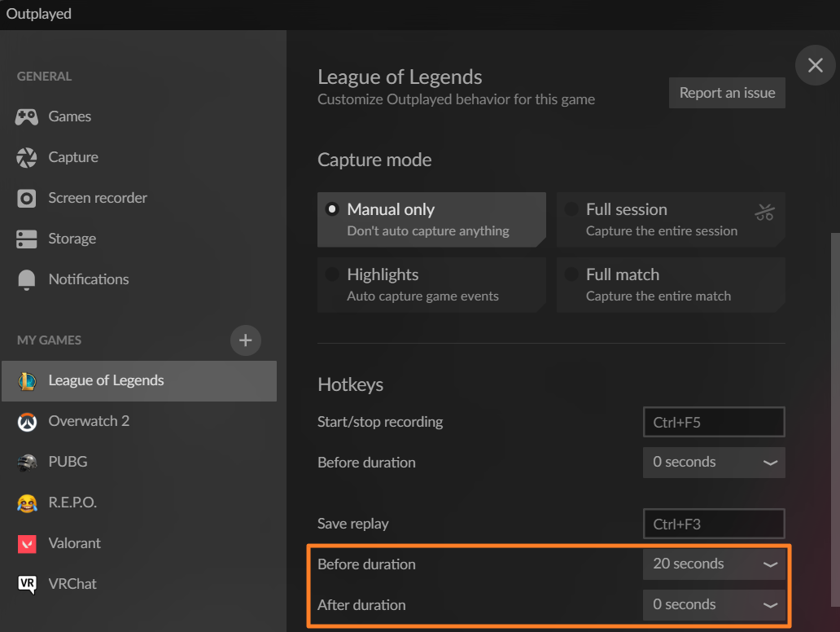Click the scissors icon on Full session
This screenshot has height=632, width=840.
coord(764,213)
